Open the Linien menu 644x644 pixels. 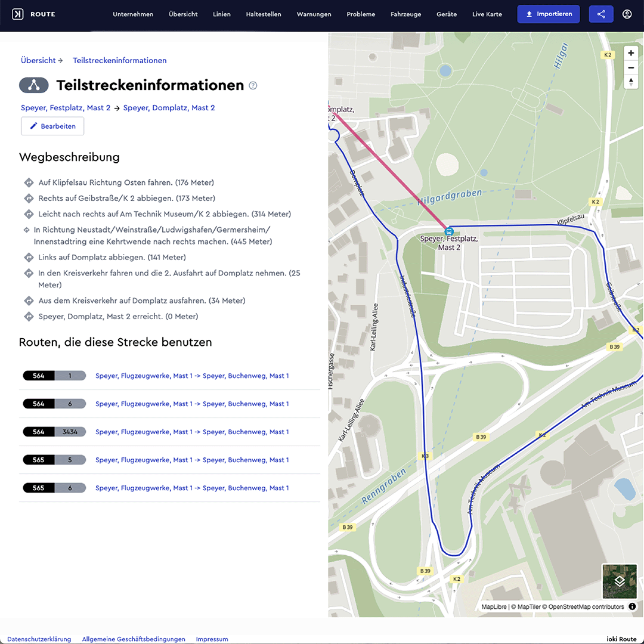pos(222,14)
